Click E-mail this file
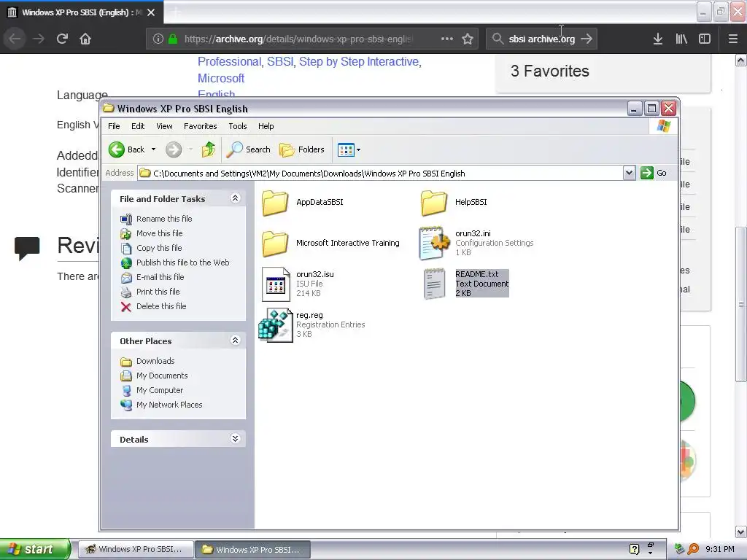747x560 pixels. (160, 277)
